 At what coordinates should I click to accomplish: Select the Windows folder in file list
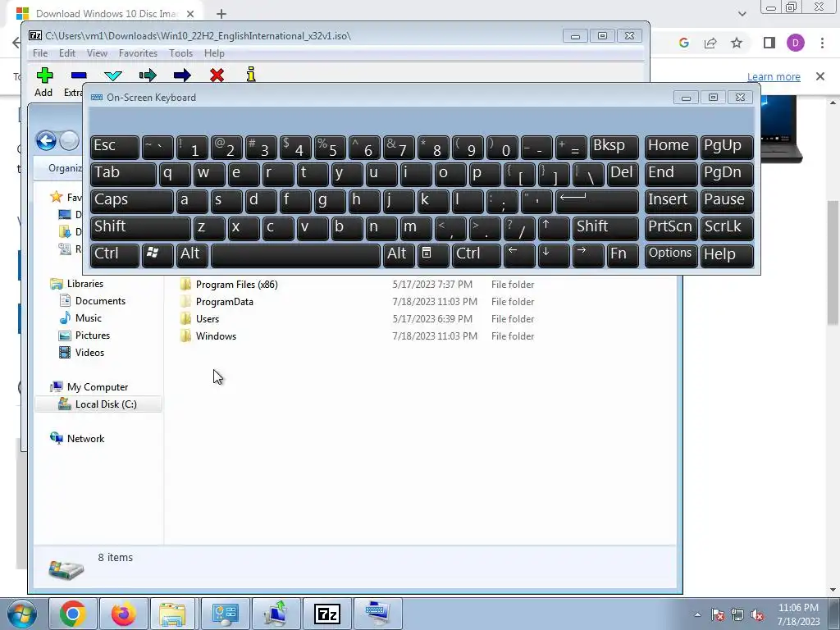click(x=216, y=336)
